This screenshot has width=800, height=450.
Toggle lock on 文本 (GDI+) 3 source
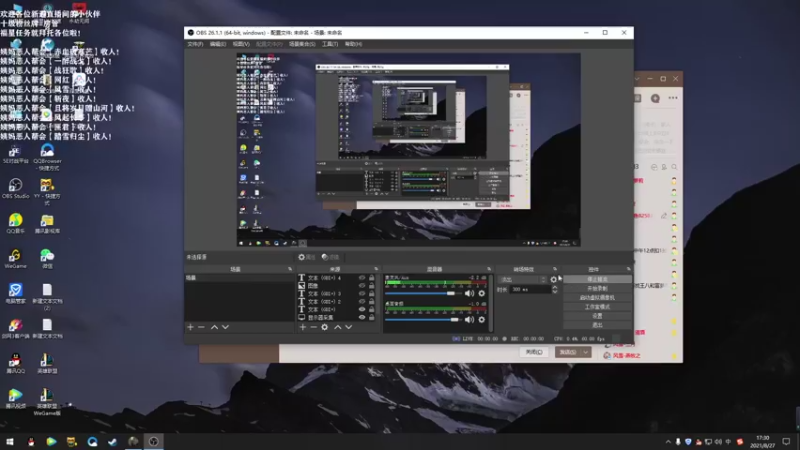371,294
